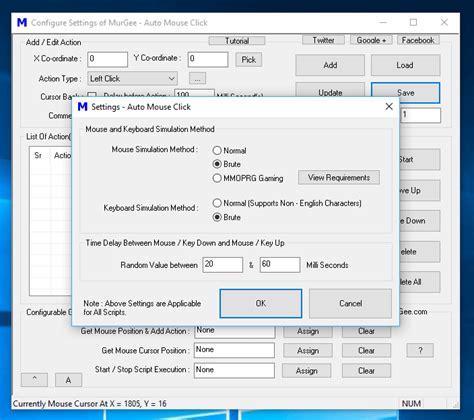Click the Load script button
The image size is (474, 420).
point(405,65)
